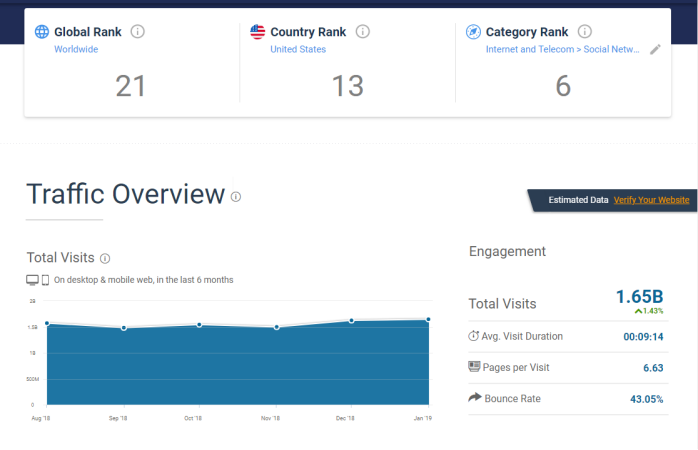Click the compass icon beside Category Rank
Screen dimensions: 698x450
click(473, 32)
